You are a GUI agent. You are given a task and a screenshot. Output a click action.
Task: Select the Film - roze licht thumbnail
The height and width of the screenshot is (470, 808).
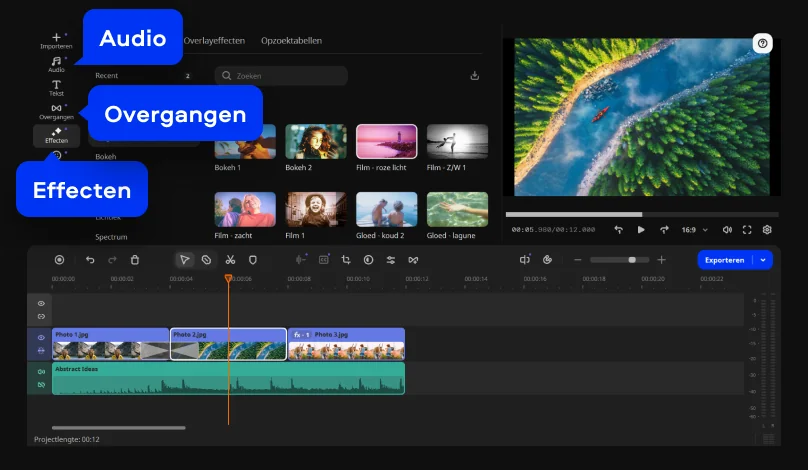pyautogui.click(x=386, y=142)
